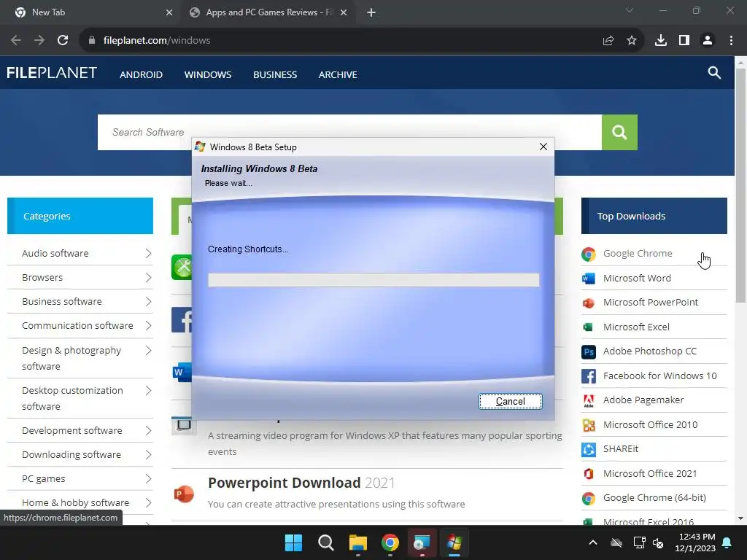Open the Chrome profile icon
Screen dimensions: 747x560
click(708, 41)
